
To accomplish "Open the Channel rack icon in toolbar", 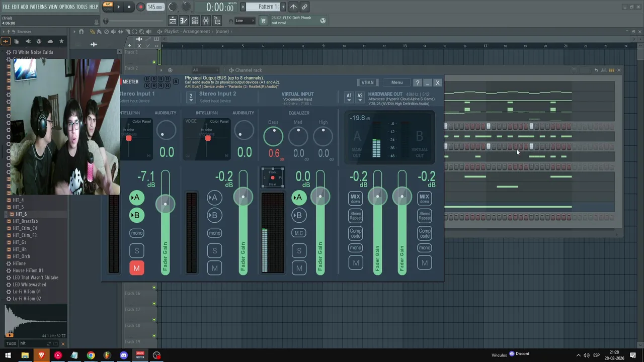I will (195, 21).
